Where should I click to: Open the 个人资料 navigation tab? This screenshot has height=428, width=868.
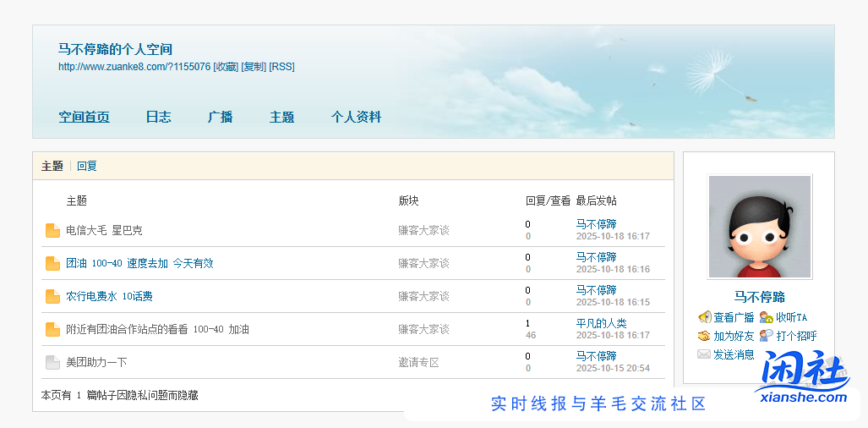(x=357, y=118)
